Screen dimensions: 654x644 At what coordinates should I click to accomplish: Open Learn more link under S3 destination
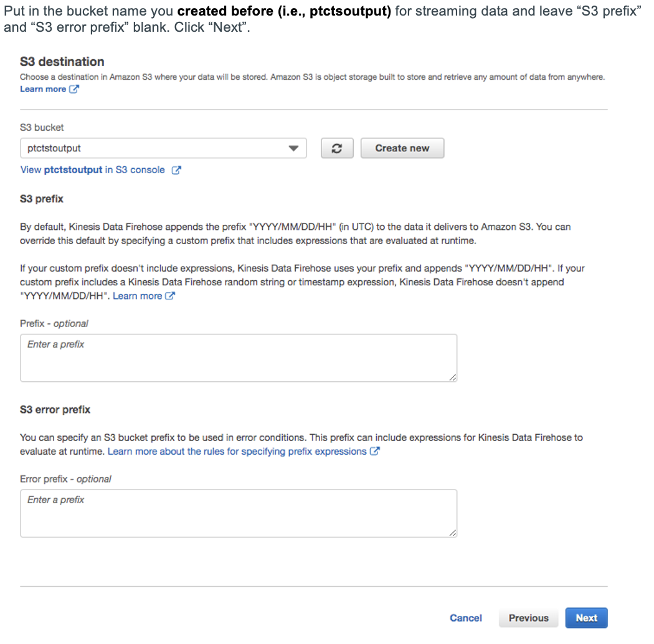43,89
